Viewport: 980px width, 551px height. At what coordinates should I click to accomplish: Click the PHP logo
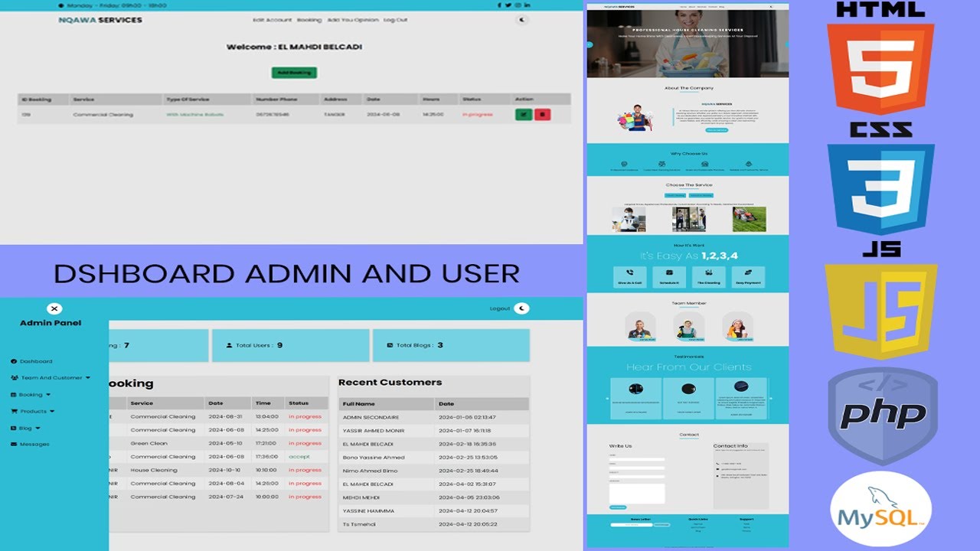[x=883, y=416]
